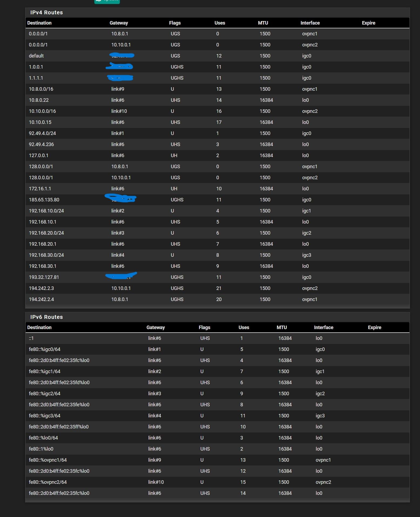Select destination 1.0.0.1

point(36,67)
